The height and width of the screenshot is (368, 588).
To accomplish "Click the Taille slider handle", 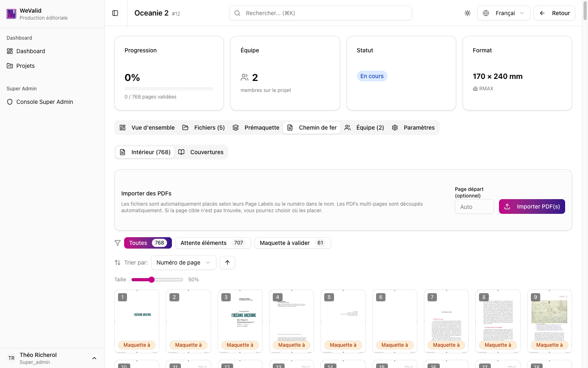I will coord(151,280).
